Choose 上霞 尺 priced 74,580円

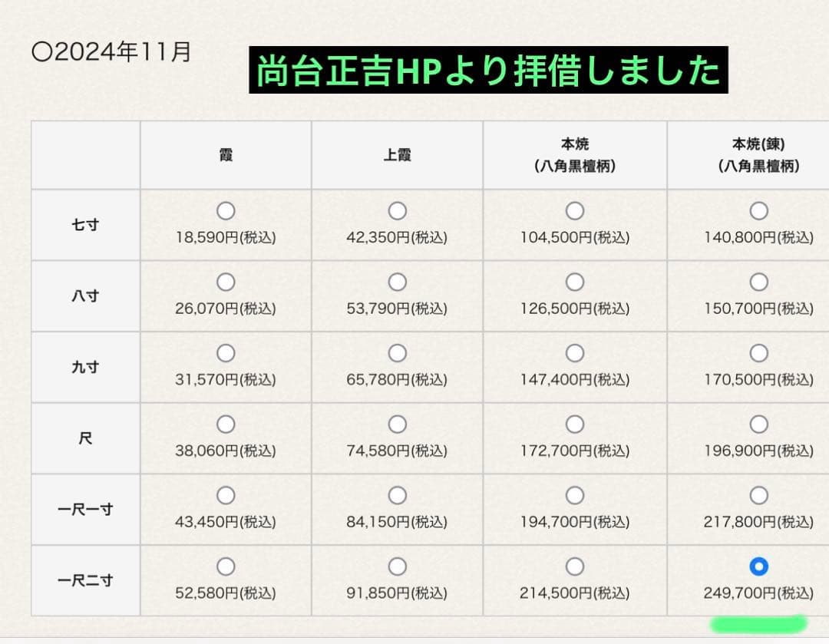[397, 424]
